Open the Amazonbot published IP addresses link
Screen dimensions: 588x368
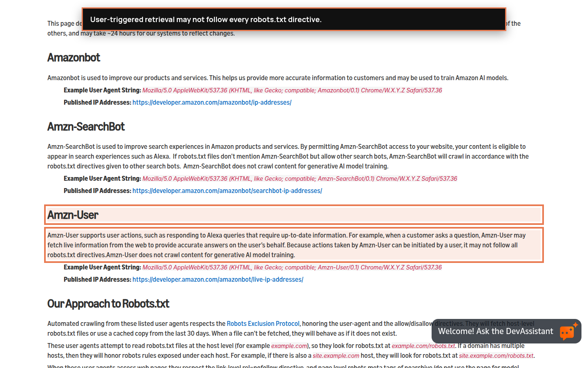click(212, 102)
